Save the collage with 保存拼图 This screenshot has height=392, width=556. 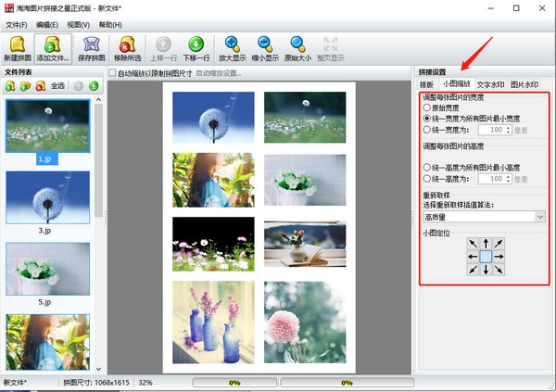(x=90, y=48)
